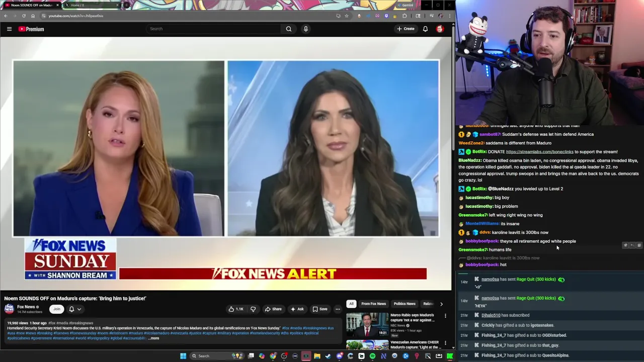The image size is (644, 362).
Task: Click Fishing_24_7 gifted sub to QuesitoAlpina row
Action: coord(550,355)
